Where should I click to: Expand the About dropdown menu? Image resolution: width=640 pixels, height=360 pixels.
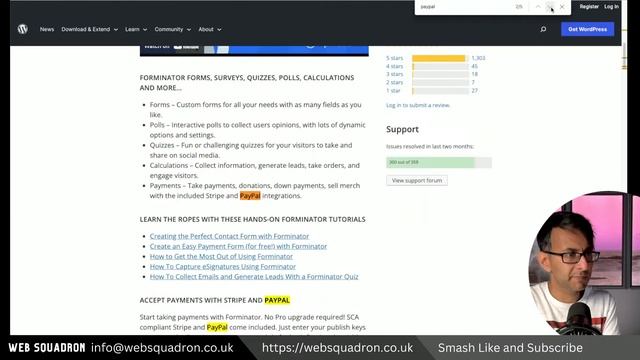210,29
